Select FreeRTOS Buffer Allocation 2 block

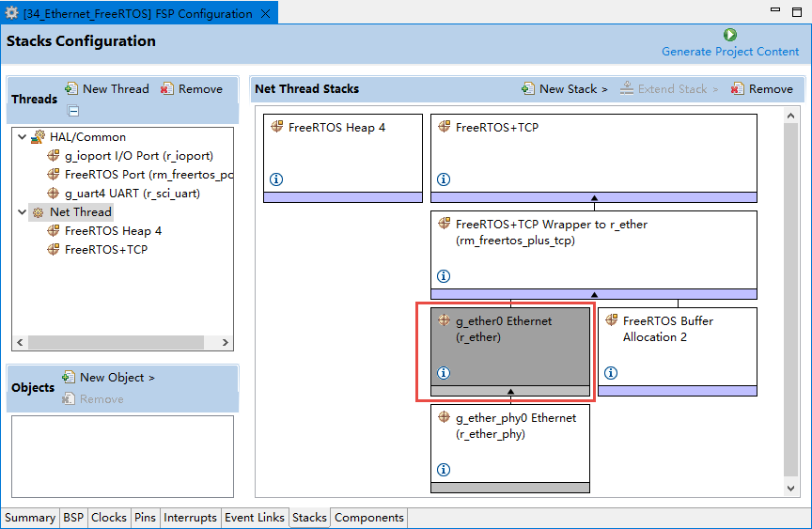pyautogui.click(x=678, y=351)
